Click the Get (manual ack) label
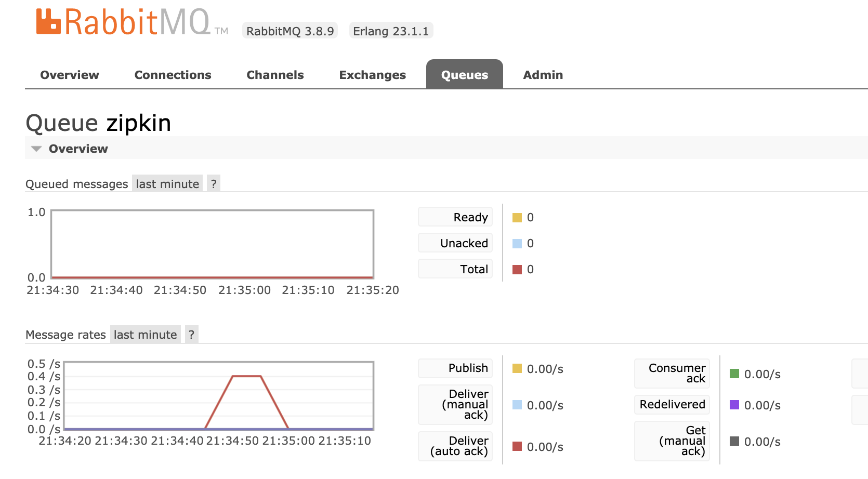Image resolution: width=868 pixels, height=479 pixels. (672, 441)
